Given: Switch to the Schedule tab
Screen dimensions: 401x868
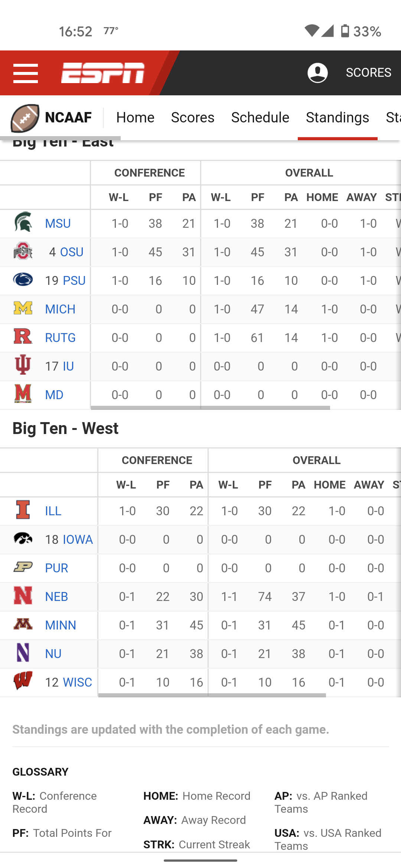Looking at the screenshot, I should (x=260, y=118).
